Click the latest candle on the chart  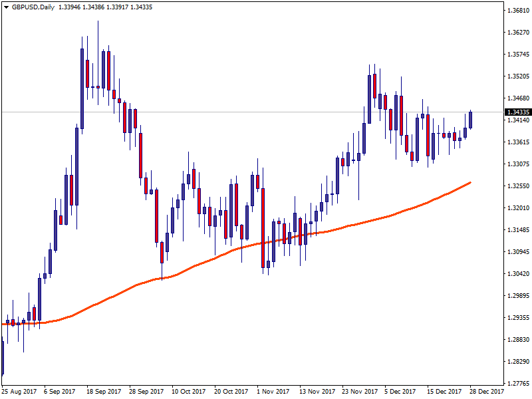point(471,119)
